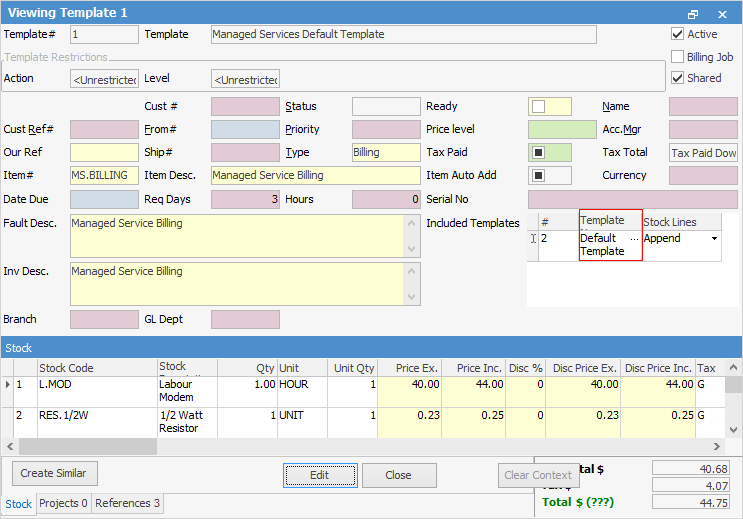Screen dimensions: 743x519
Task: Click the Item Desc. input field
Action: [315, 176]
